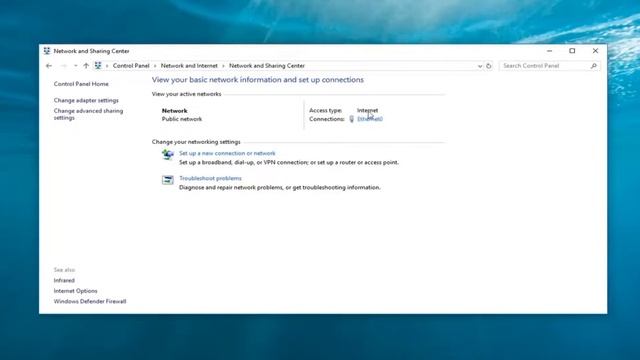Image resolution: width=640 pixels, height=360 pixels.
Task: Click the 'See also' label
Action: tap(64, 270)
